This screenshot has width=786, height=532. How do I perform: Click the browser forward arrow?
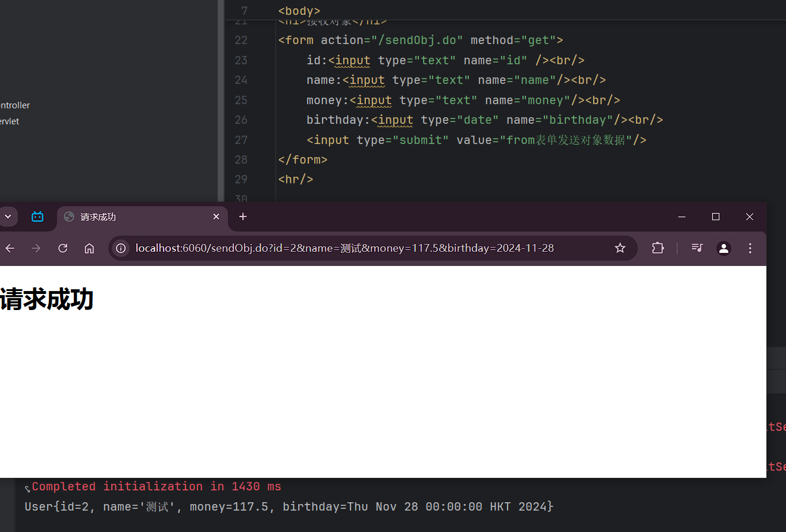pyautogui.click(x=36, y=248)
